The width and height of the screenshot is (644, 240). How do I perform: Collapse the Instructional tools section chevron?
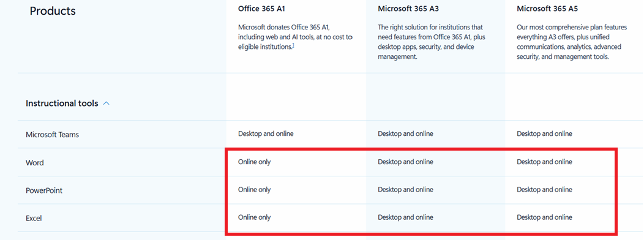pos(106,103)
